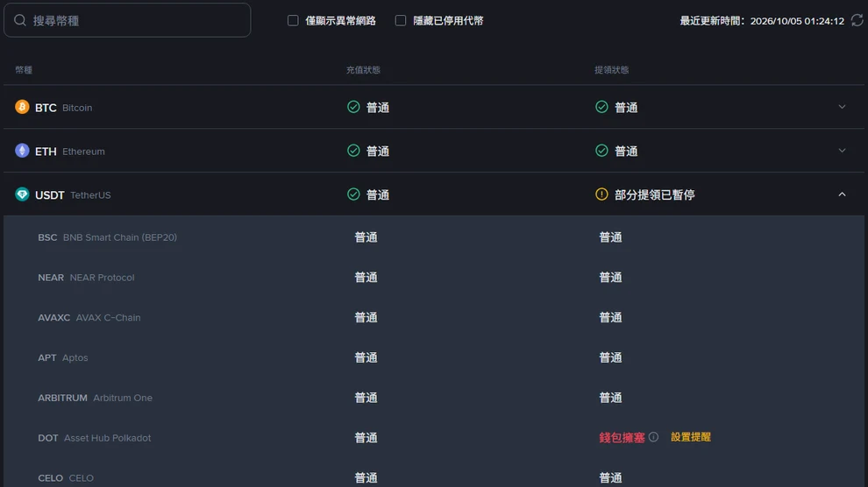
Task: Select the 充值狀態 column header
Action: coord(363,70)
